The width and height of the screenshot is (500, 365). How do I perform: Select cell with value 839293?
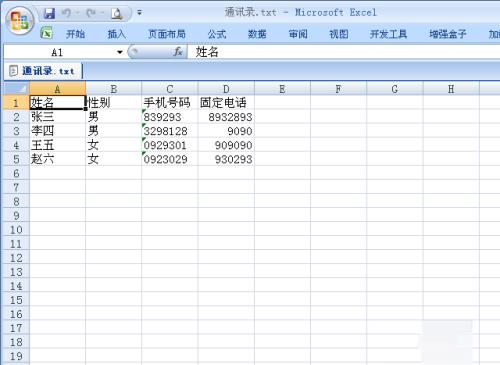[170, 117]
